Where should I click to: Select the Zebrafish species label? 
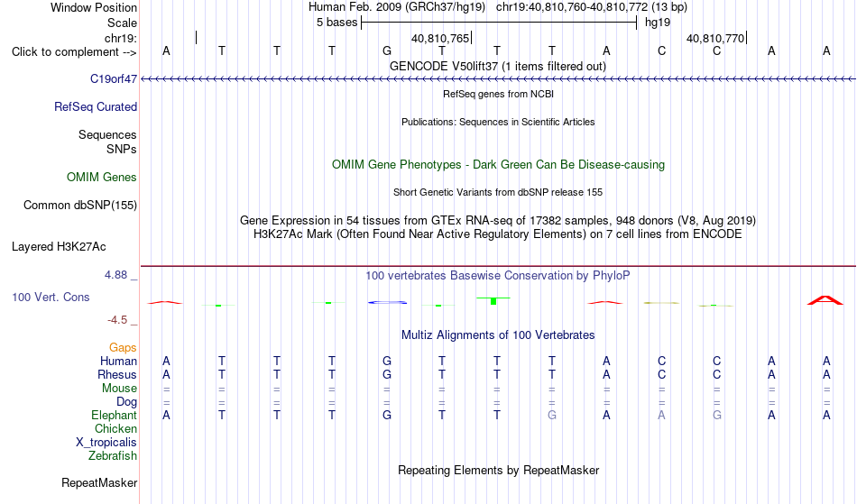click(113, 456)
